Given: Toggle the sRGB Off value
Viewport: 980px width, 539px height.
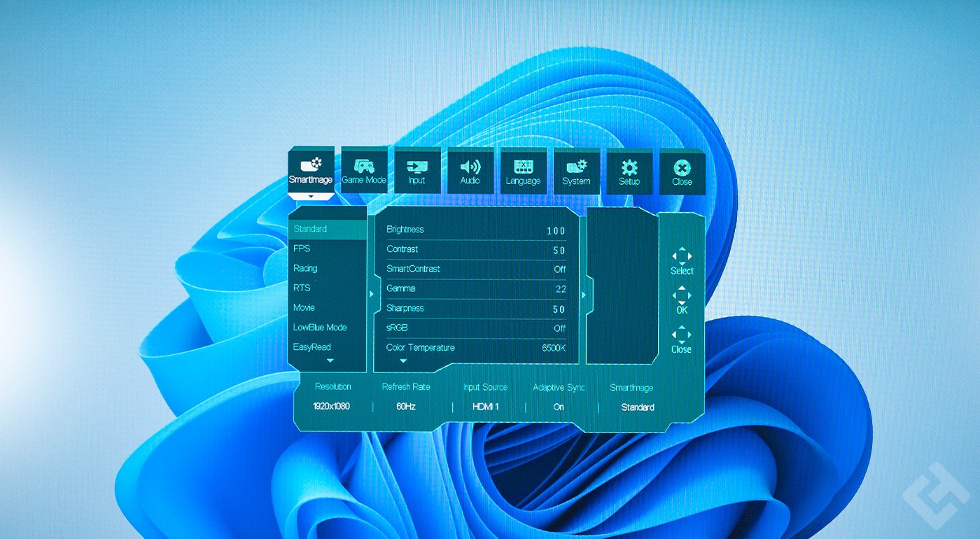Looking at the screenshot, I should point(560,328).
